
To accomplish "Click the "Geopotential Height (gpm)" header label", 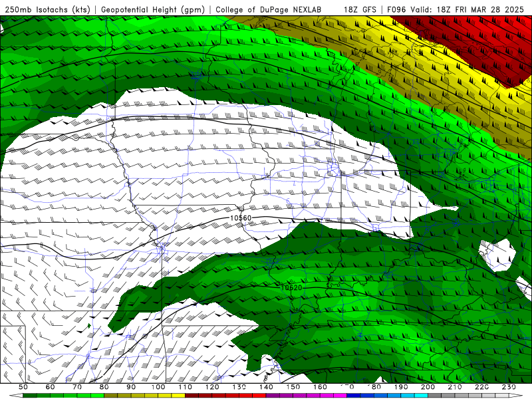I will pyautogui.click(x=153, y=9).
